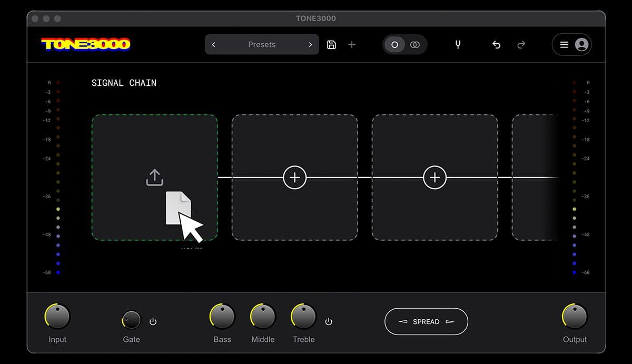Click the Middle knob
The image size is (632, 364).
tap(263, 317)
